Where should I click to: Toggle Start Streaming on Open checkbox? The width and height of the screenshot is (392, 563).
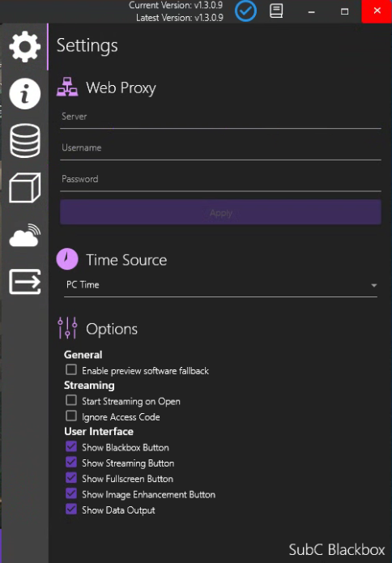pos(71,400)
